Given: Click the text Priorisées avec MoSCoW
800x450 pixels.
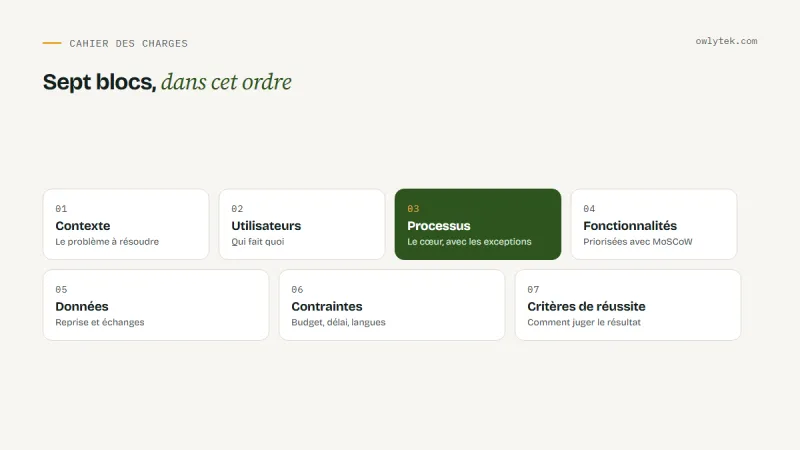Looking at the screenshot, I should coord(638,242).
